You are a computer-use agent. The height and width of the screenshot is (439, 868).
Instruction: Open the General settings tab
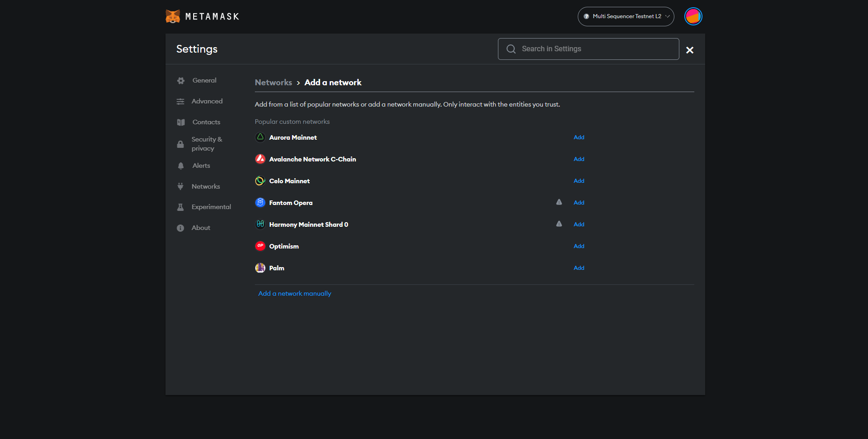(x=204, y=81)
